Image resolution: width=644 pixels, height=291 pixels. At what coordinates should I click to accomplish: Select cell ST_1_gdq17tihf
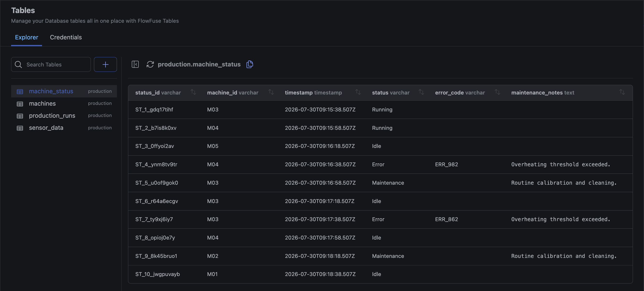pyautogui.click(x=154, y=109)
